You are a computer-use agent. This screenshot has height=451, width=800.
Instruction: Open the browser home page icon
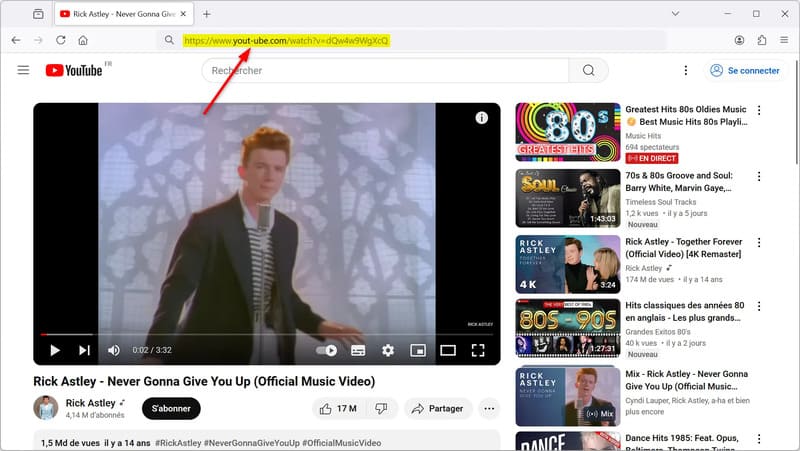pyautogui.click(x=83, y=40)
